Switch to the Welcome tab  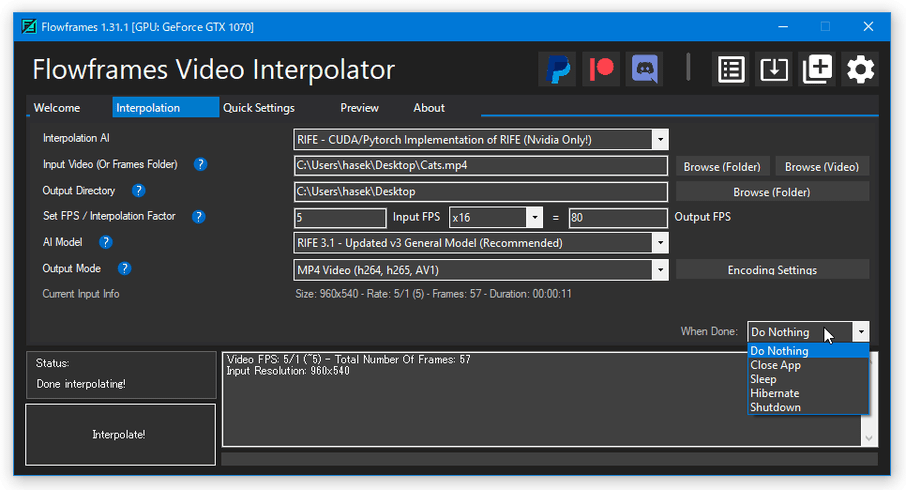(x=57, y=108)
